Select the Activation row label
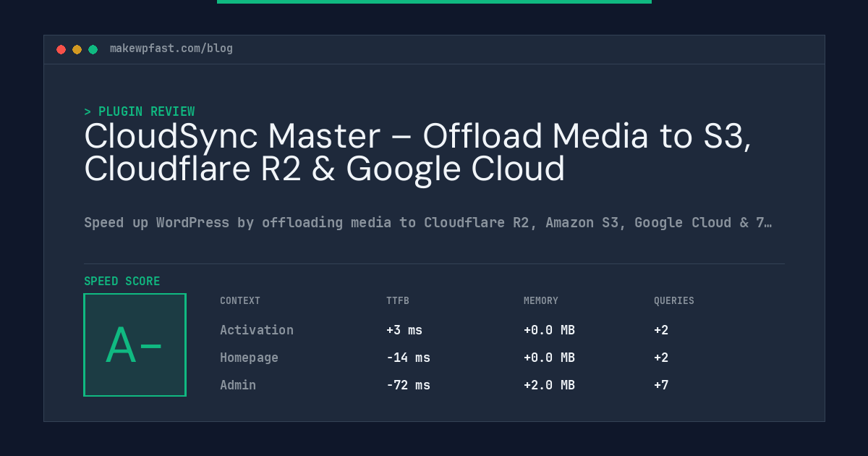The width and height of the screenshot is (868, 456). pyautogui.click(x=257, y=330)
